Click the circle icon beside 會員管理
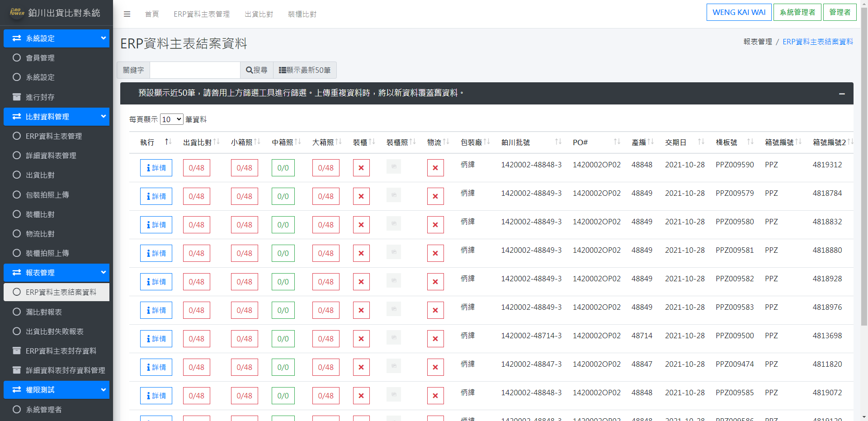 point(17,57)
